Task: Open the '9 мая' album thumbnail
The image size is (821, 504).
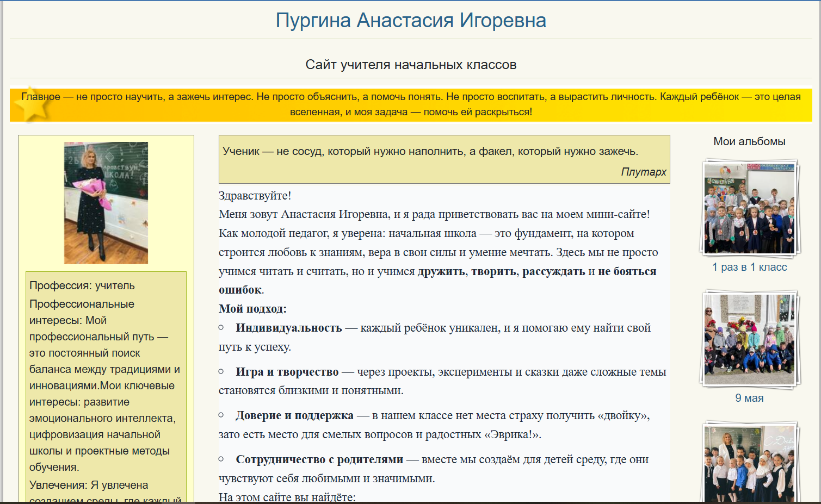Action: pyautogui.click(x=749, y=339)
